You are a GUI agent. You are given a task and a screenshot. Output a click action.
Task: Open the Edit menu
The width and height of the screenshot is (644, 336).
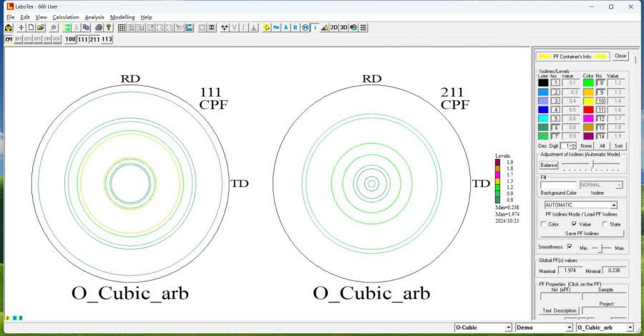tap(25, 17)
